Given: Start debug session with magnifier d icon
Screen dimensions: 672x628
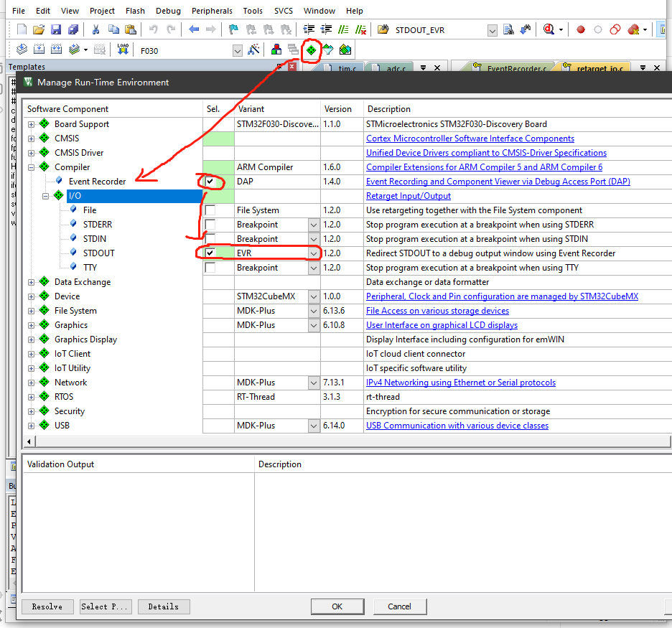Looking at the screenshot, I should click(x=549, y=29).
